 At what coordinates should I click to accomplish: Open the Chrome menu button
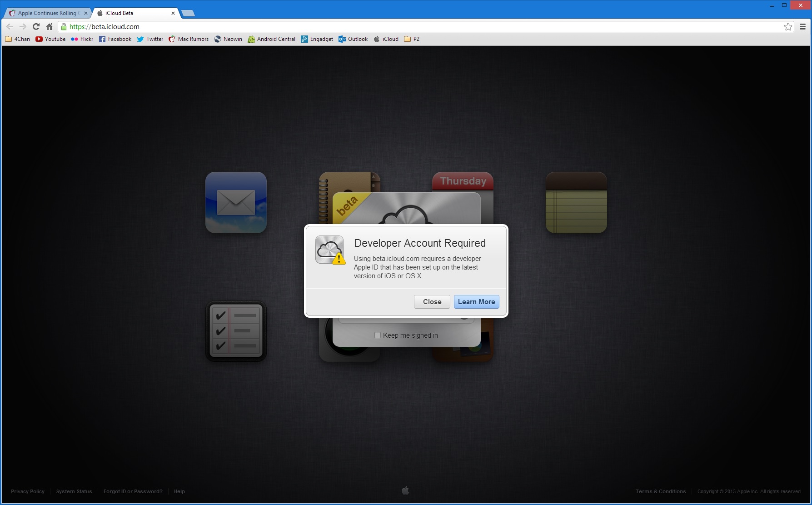click(x=802, y=27)
